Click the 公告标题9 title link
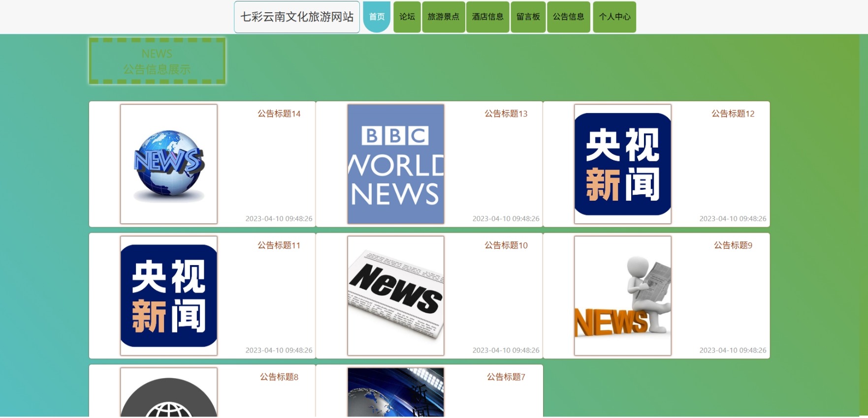The height and width of the screenshot is (418, 868). (733, 245)
